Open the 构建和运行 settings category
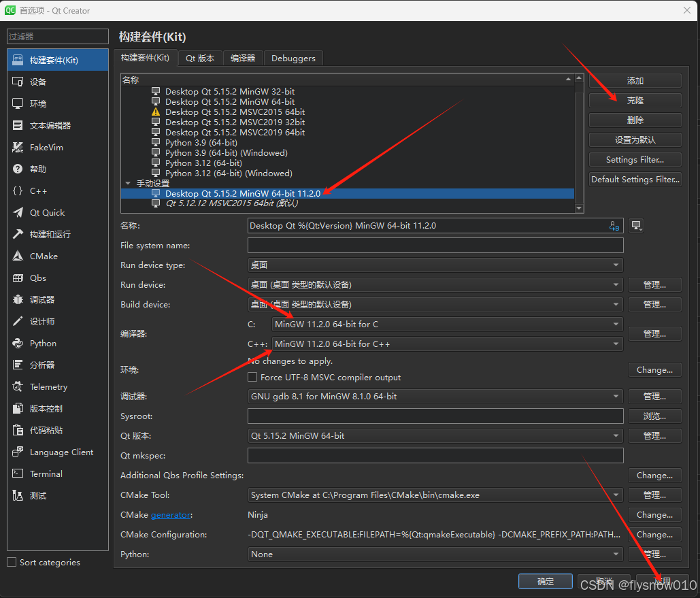The image size is (700, 598). [x=58, y=234]
